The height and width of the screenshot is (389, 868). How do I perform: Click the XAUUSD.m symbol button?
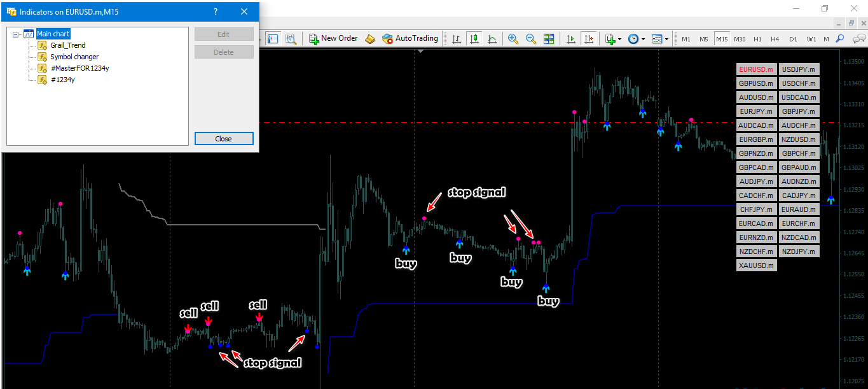[x=756, y=265]
